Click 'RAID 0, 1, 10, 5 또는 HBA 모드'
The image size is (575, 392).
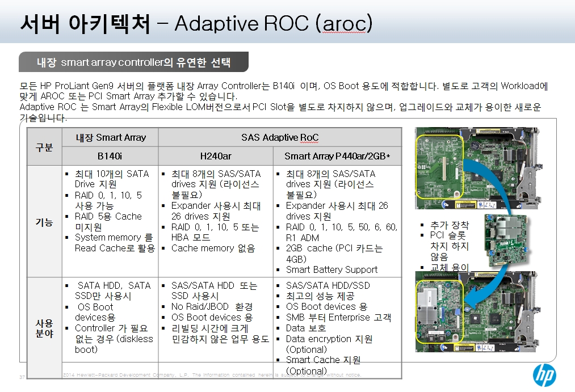(215, 232)
